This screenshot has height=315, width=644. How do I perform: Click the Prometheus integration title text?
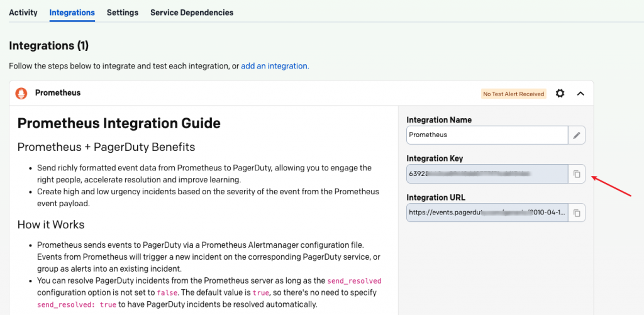click(x=57, y=93)
